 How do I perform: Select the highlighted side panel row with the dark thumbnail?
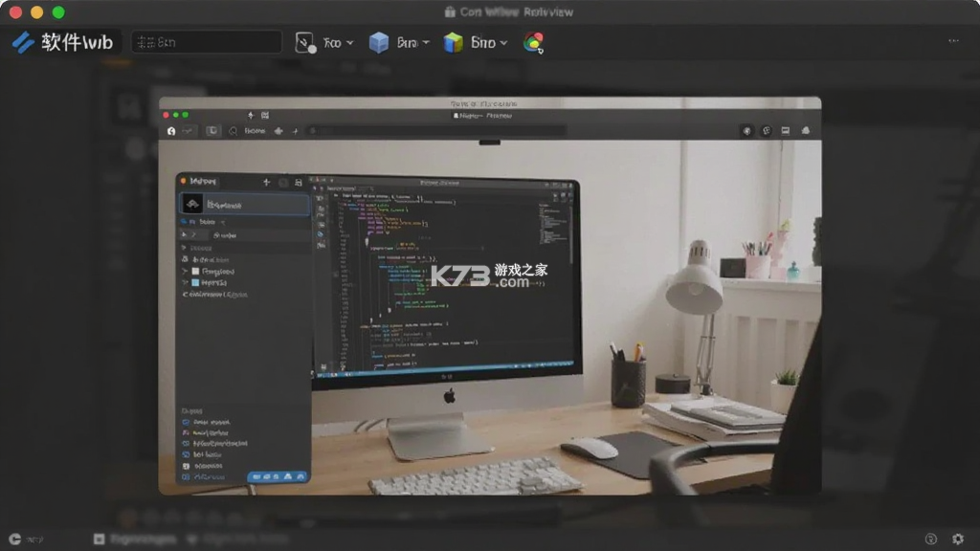pos(244,205)
